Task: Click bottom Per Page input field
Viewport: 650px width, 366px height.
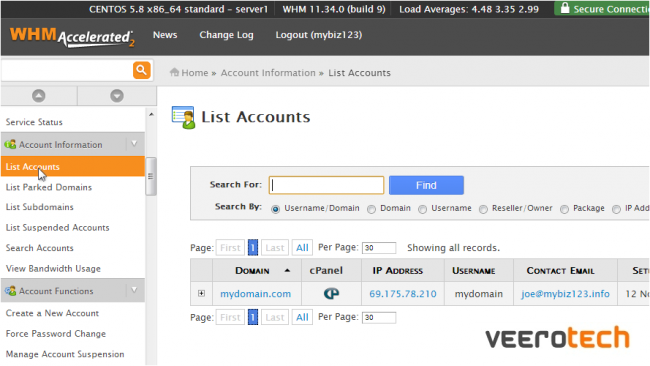Action: [x=379, y=318]
